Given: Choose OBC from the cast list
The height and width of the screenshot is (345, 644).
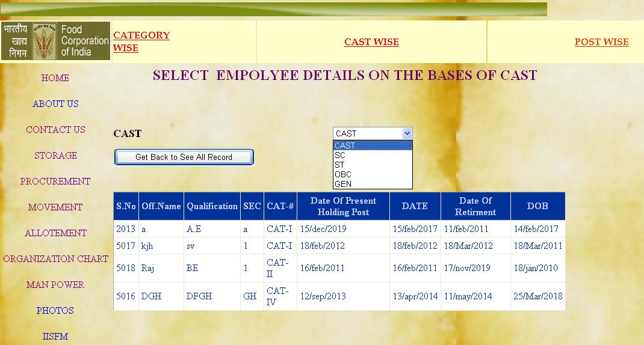Looking at the screenshot, I should click(x=373, y=174).
